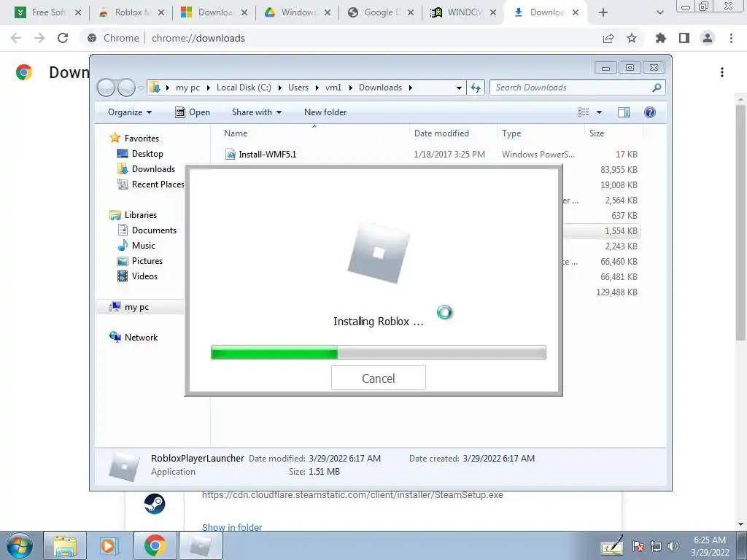
Task: Click 'Users' breadcrumb segment
Action: (x=298, y=87)
